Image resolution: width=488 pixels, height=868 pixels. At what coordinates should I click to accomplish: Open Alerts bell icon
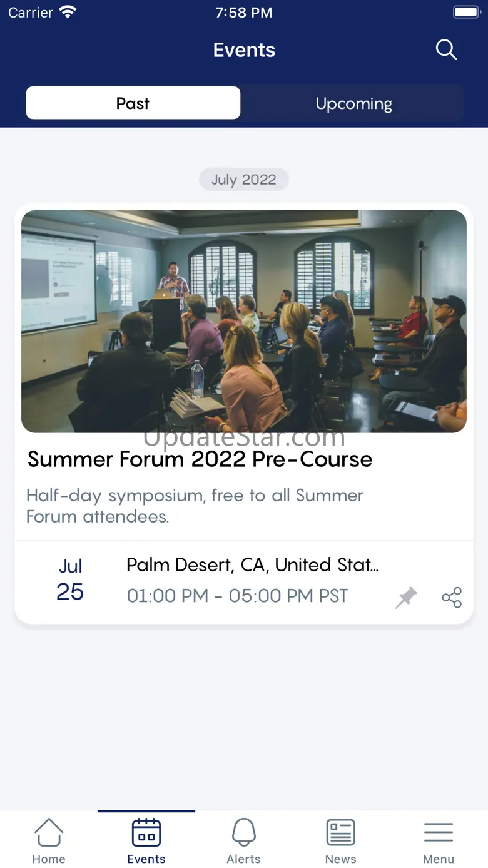[x=244, y=833]
